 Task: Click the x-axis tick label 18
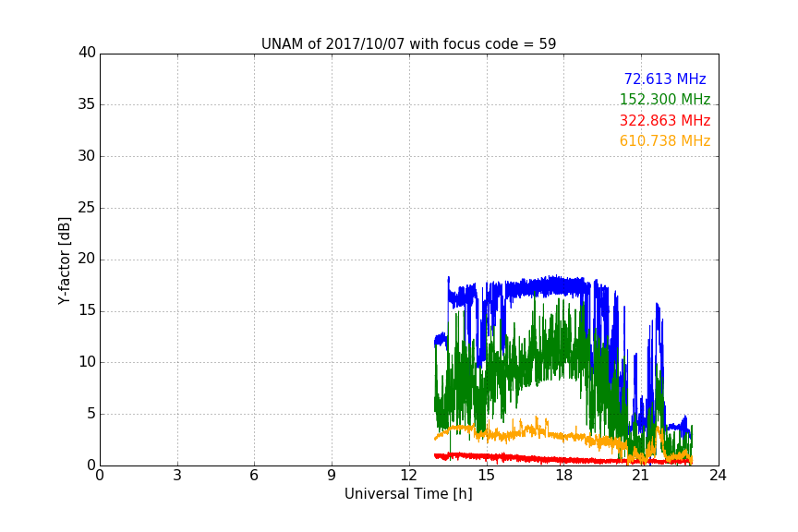pos(564,476)
